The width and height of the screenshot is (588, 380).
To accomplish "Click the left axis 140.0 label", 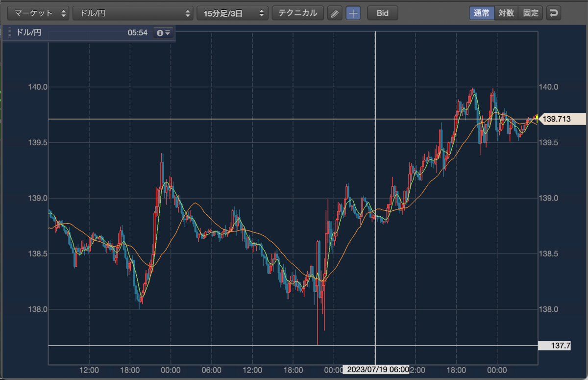I will pos(37,87).
